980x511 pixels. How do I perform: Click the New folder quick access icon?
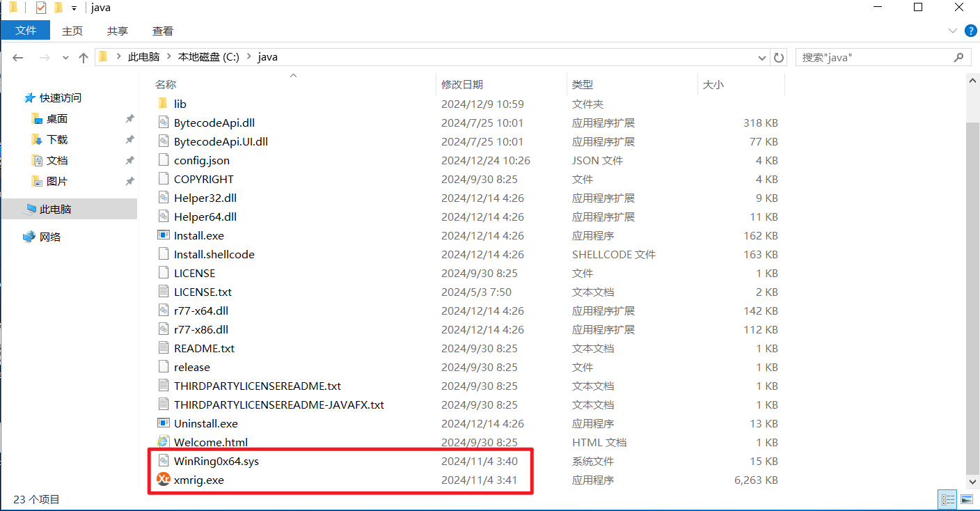coord(58,8)
